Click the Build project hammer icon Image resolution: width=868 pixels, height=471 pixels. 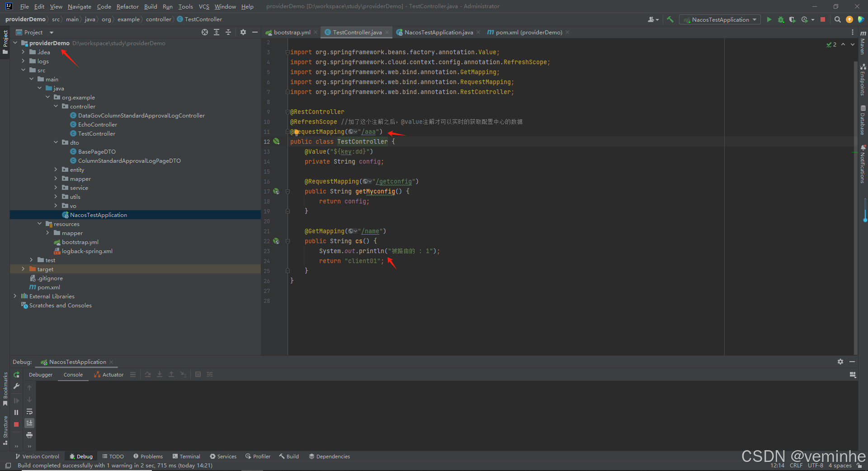[670, 19]
